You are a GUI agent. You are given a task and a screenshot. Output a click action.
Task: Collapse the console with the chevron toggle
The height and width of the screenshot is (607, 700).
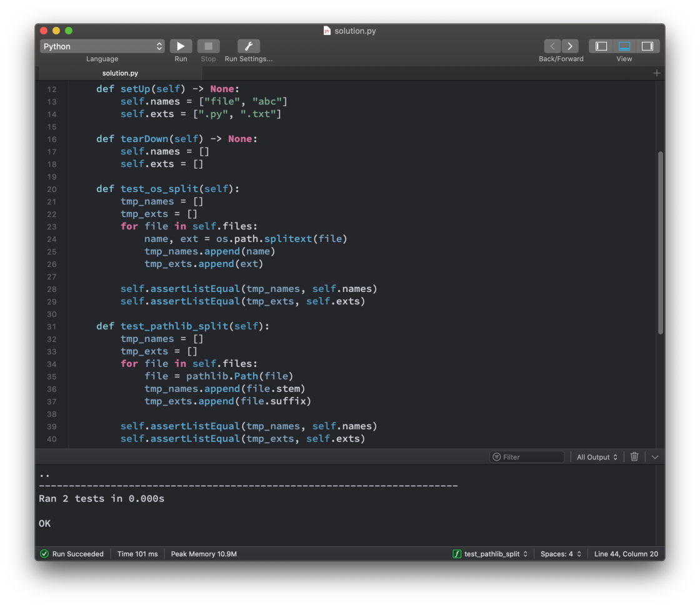pyautogui.click(x=655, y=456)
